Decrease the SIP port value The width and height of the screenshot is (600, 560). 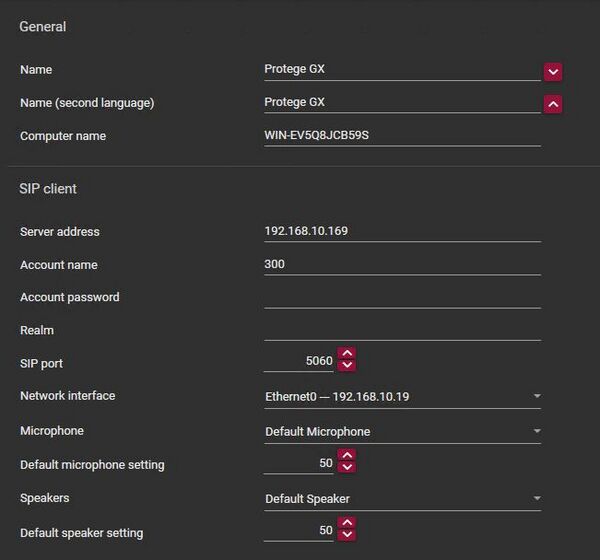[347, 366]
